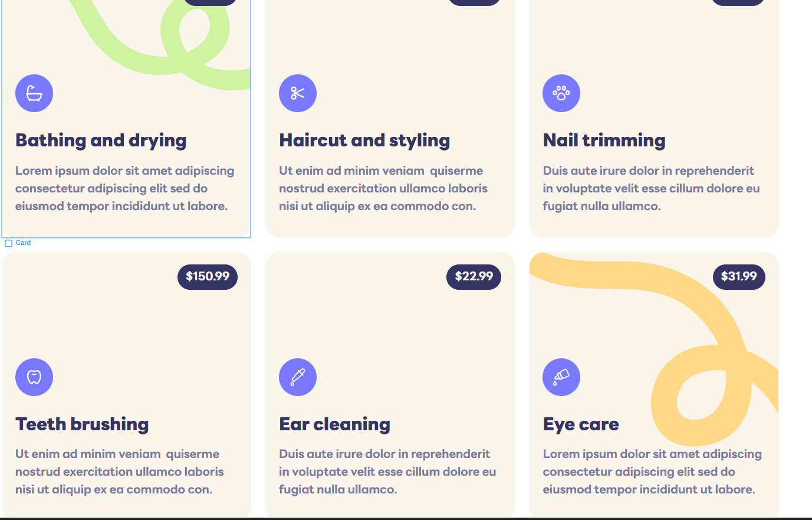
Task: Enable the blue Card selection checkbox
Action: (x=8, y=243)
